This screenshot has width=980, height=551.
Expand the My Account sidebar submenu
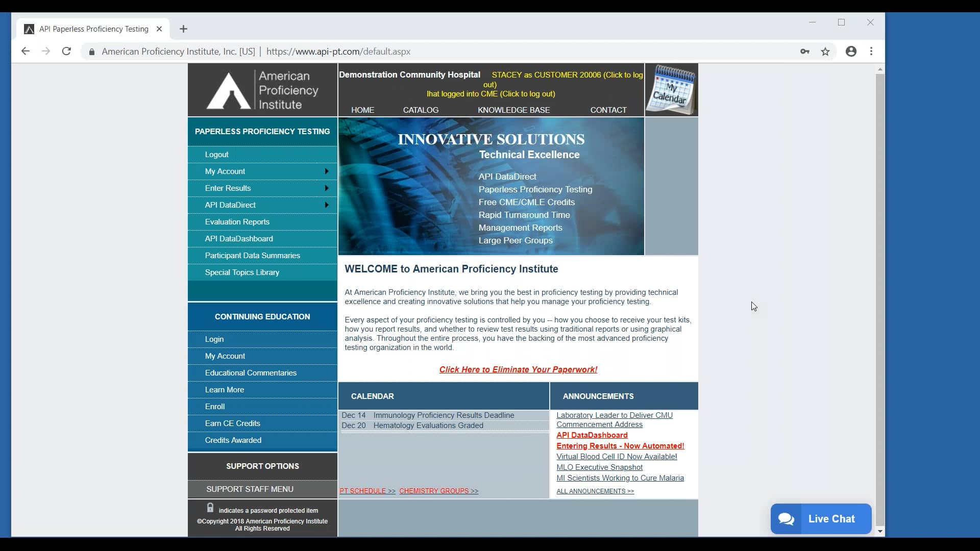click(326, 171)
